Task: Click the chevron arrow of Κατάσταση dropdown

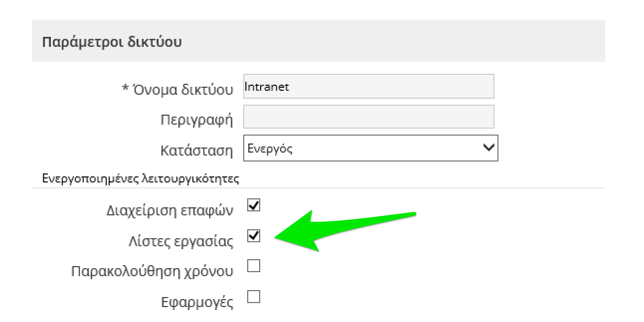Action: [489, 148]
